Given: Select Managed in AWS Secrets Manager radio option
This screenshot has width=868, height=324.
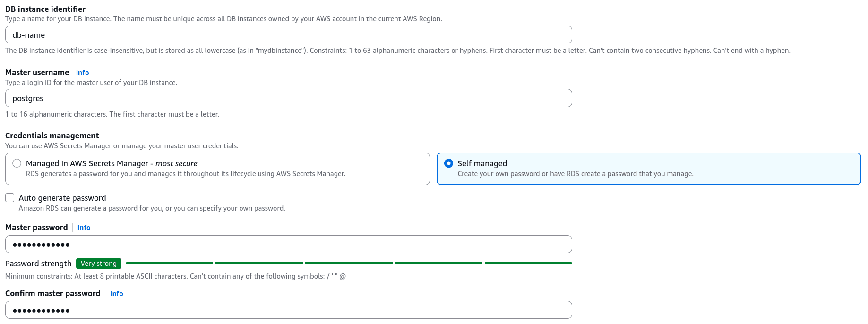Looking at the screenshot, I should click(x=17, y=163).
